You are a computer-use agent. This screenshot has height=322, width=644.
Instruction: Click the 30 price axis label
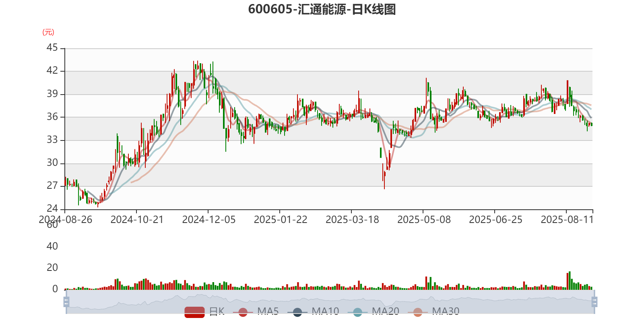click(52, 163)
